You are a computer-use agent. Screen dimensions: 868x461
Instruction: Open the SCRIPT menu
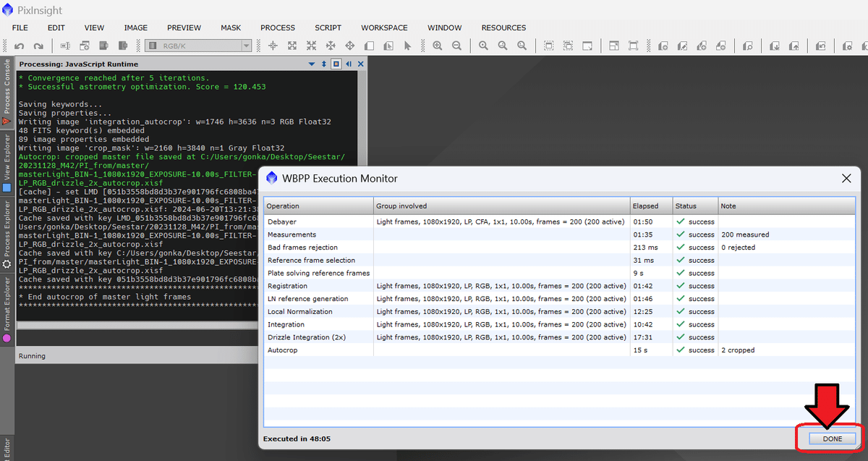(x=328, y=28)
